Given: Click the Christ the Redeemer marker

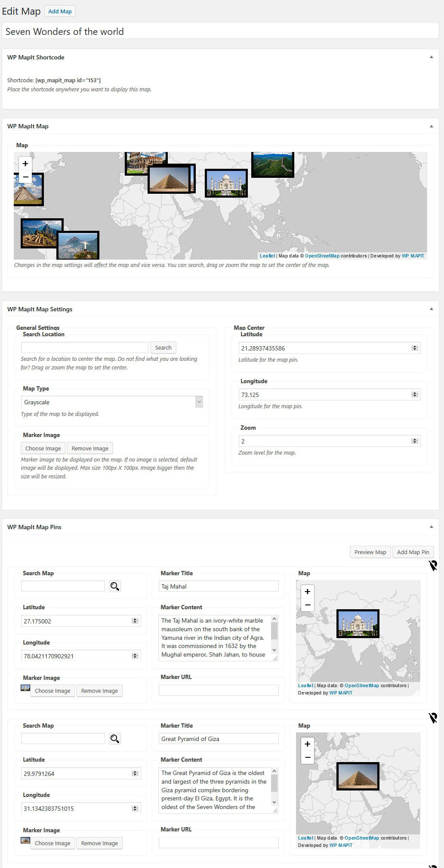Looking at the screenshot, I should [x=78, y=245].
